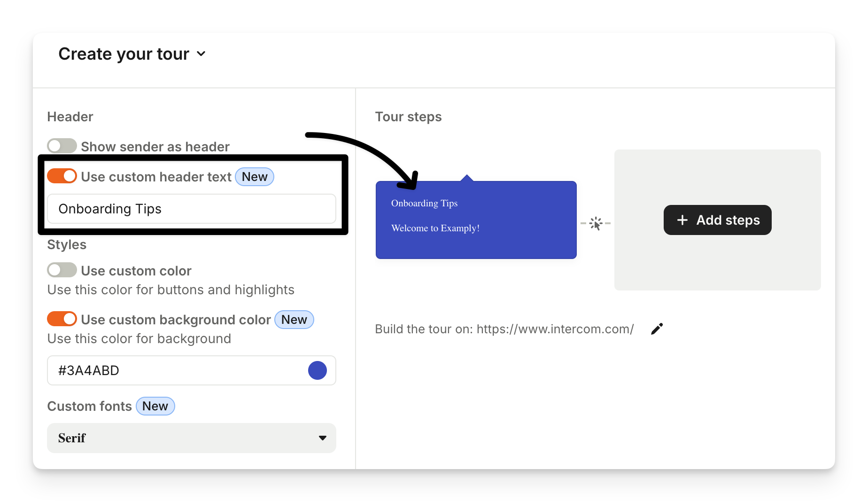Select the Onboarding Tips tour step preview card
This screenshot has width=868, height=502.
coord(476,220)
